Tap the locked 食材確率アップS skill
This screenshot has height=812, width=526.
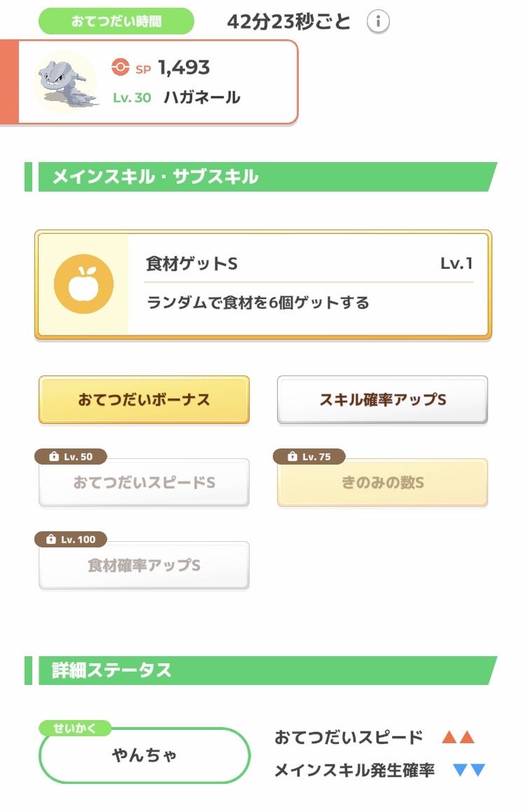coord(144,566)
